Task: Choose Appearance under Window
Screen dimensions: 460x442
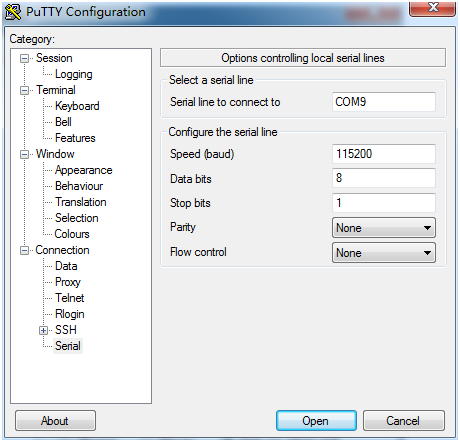Action: 84,170
